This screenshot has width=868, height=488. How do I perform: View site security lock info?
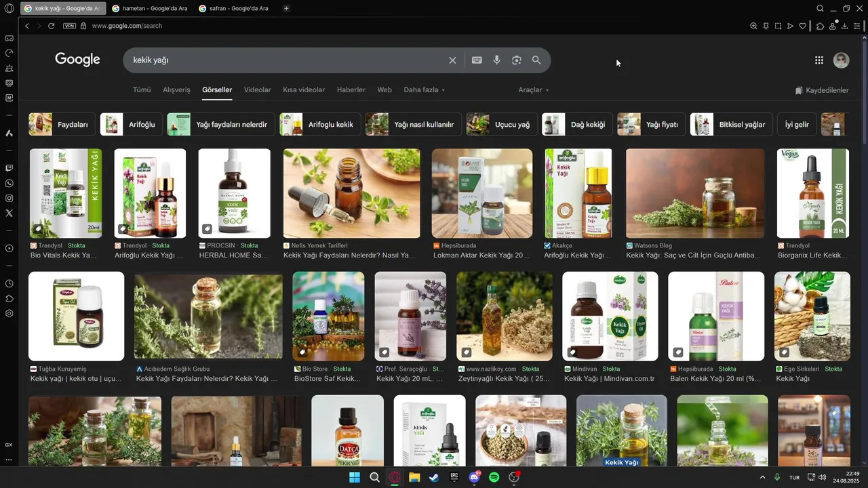pyautogui.click(x=83, y=26)
